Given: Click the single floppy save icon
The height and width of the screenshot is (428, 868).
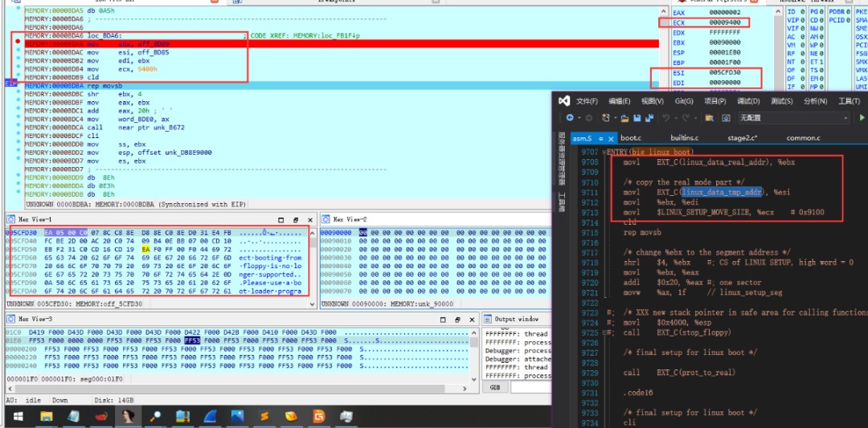Looking at the screenshot, I should click(x=637, y=118).
